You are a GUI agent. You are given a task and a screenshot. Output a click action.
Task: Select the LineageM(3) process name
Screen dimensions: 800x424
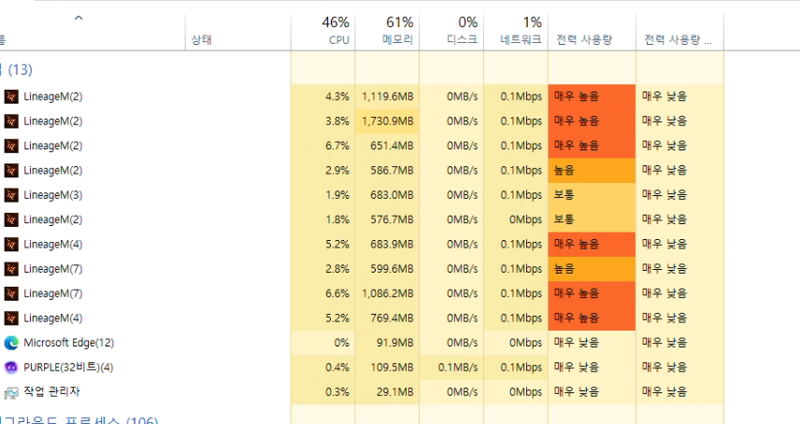(x=53, y=195)
